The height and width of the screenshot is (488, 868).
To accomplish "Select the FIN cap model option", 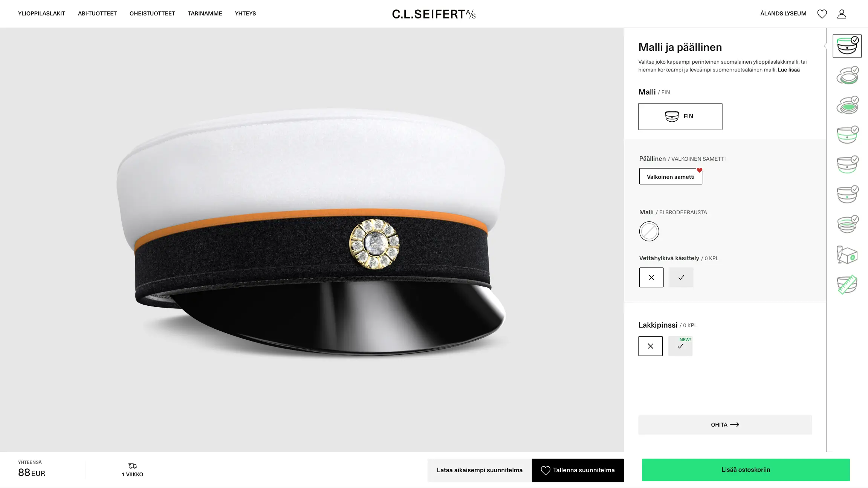I will 680,116.
